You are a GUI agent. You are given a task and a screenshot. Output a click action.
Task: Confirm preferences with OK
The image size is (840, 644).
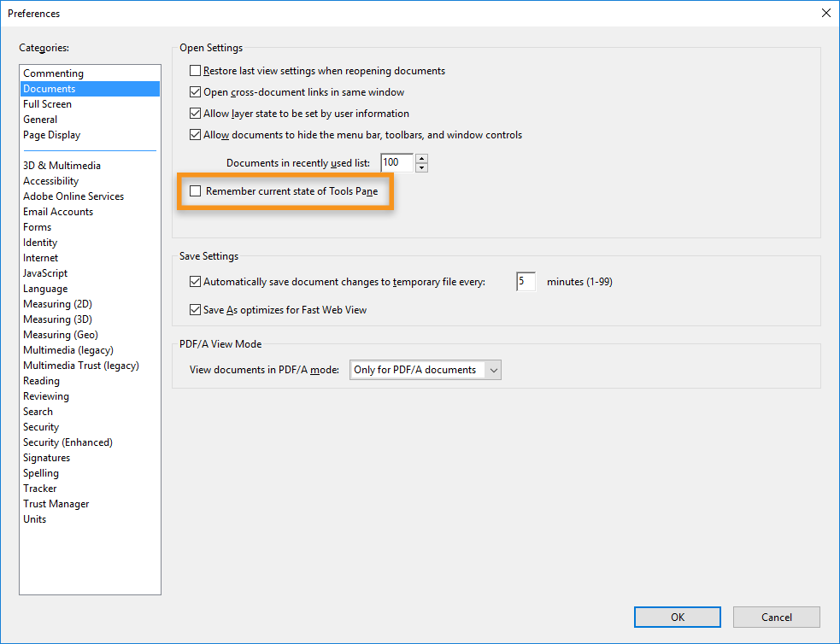pos(677,617)
